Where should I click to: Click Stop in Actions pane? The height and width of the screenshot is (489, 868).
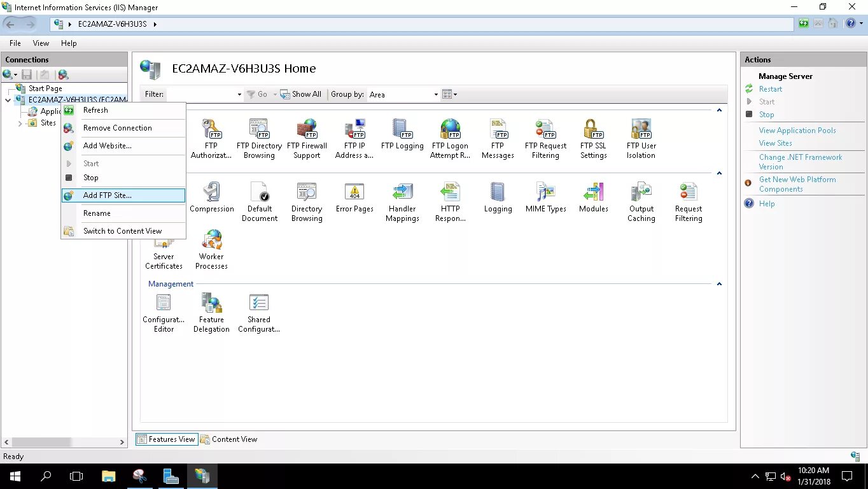[766, 115]
